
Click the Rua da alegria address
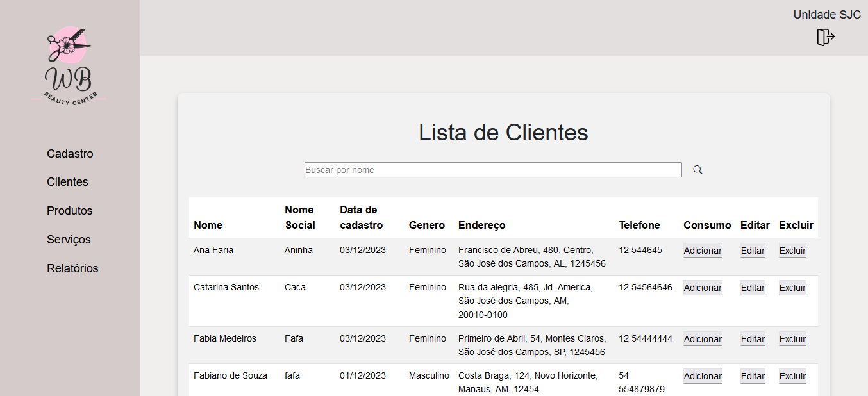tap(526, 301)
